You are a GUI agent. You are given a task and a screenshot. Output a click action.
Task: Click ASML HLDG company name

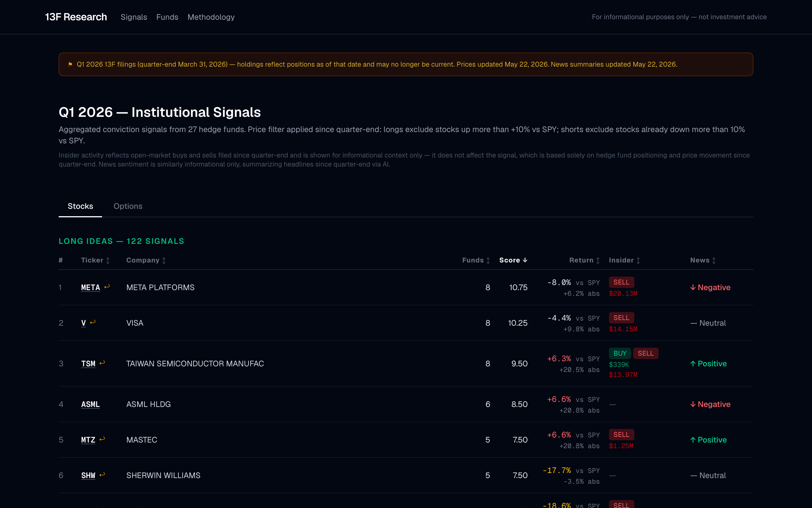click(x=148, y=404)
